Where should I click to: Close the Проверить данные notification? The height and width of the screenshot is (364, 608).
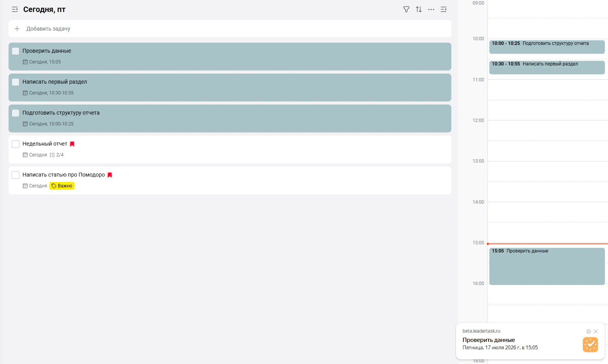pyautogui.click(x=596, y=331)
